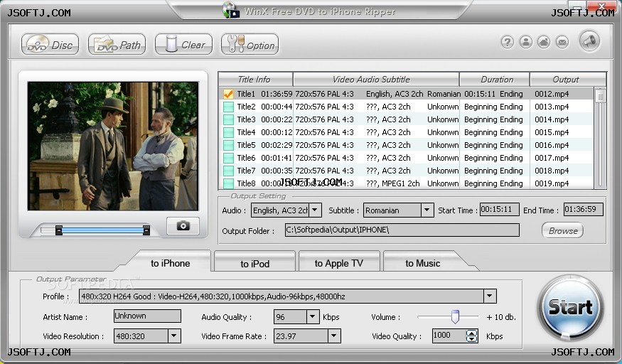The image size is (622, 364).
Task: Click the megaphone announcement icon
Action: pyautogui.click(x=589, y=41)
